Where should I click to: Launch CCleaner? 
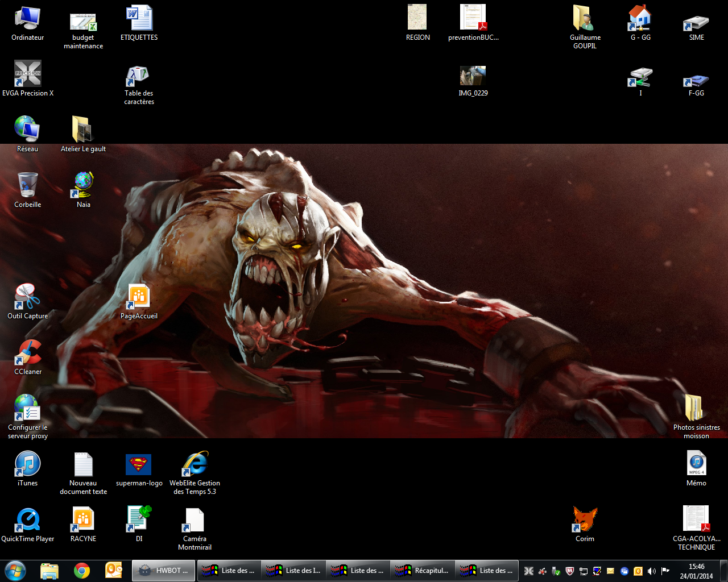point(27,357)
